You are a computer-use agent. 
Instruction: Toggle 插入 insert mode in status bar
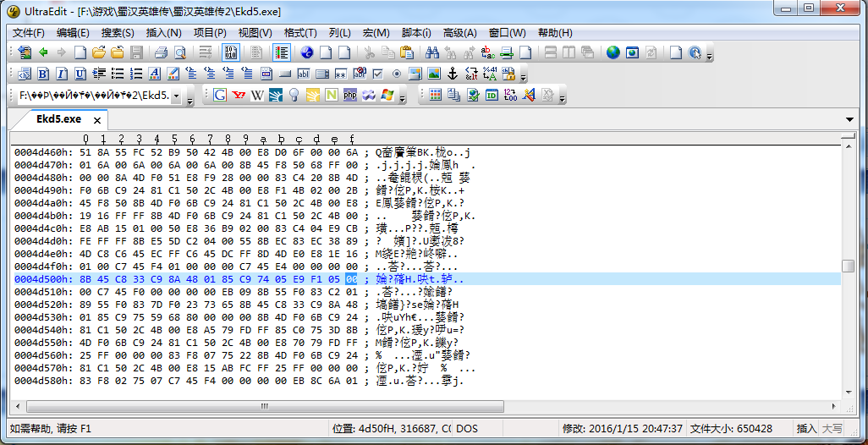click(x=805, y=428)
